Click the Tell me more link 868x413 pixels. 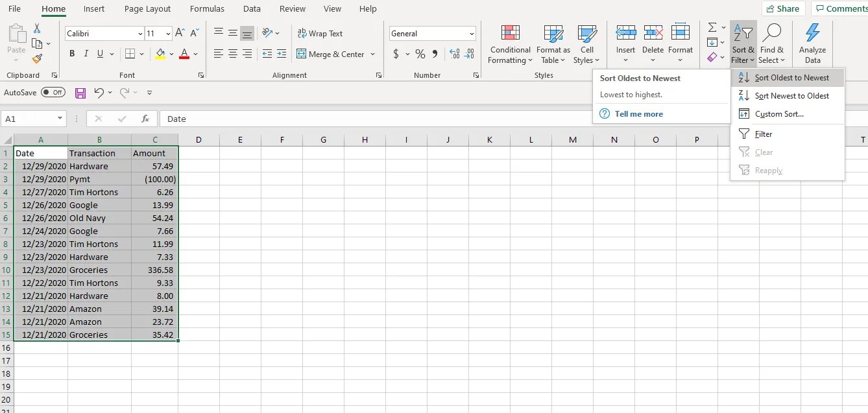(638, 113)
